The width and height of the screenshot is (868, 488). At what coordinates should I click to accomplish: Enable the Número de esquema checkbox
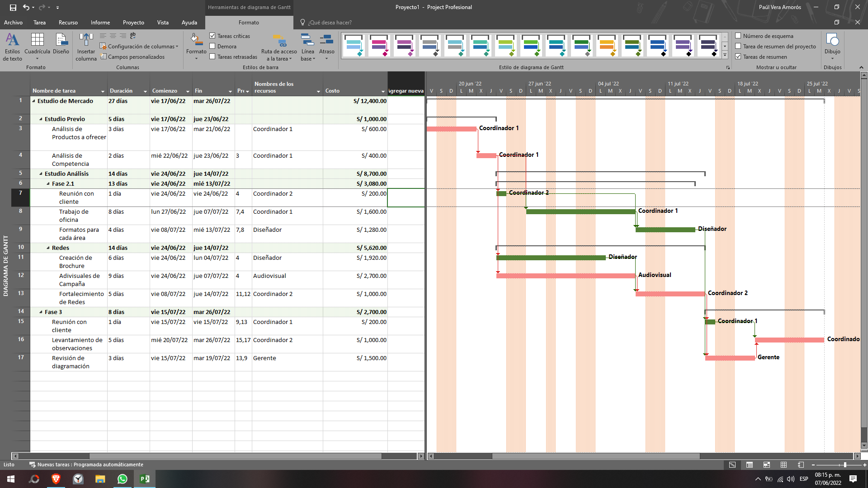click(x=738, y=36)
